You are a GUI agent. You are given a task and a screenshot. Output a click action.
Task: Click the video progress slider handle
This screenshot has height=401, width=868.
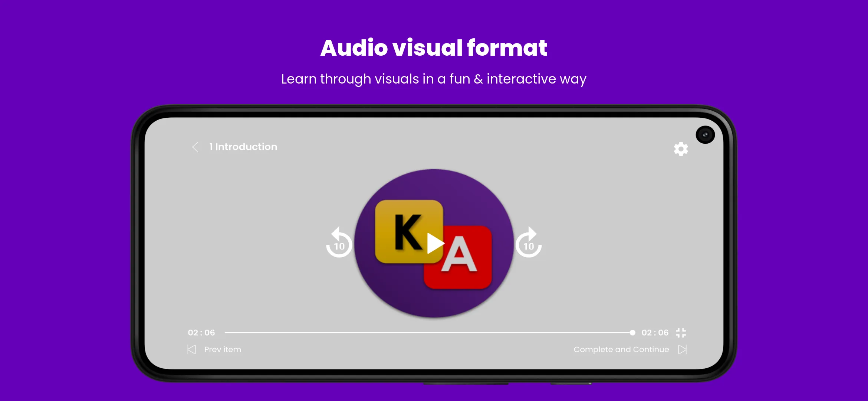pyautogui.click(x=632, y=333)
